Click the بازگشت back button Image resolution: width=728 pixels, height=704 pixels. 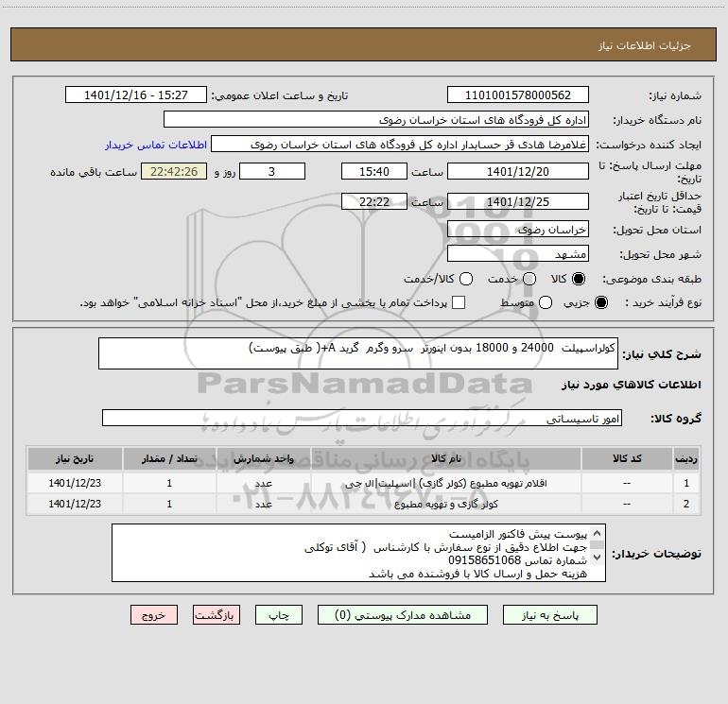tap(217, 615)
